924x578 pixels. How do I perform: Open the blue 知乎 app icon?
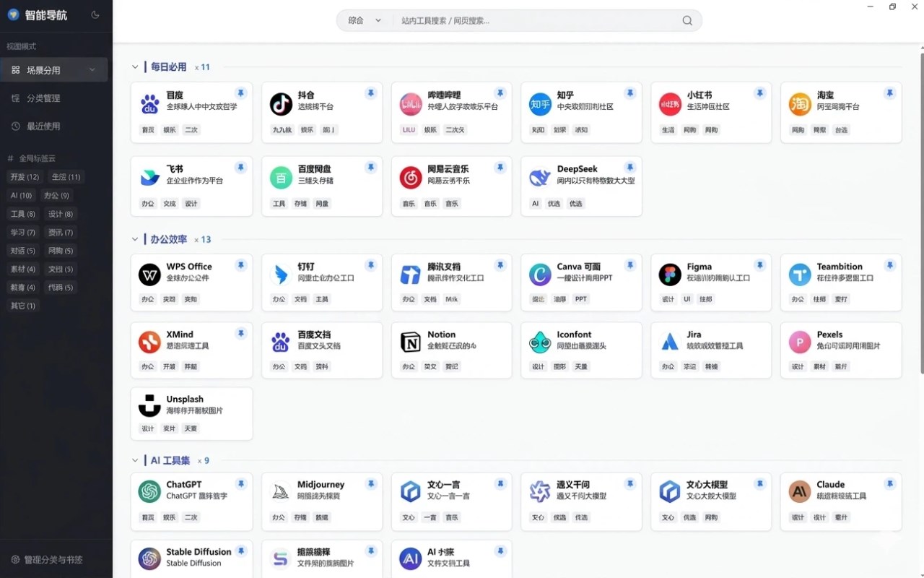(540, 104)
